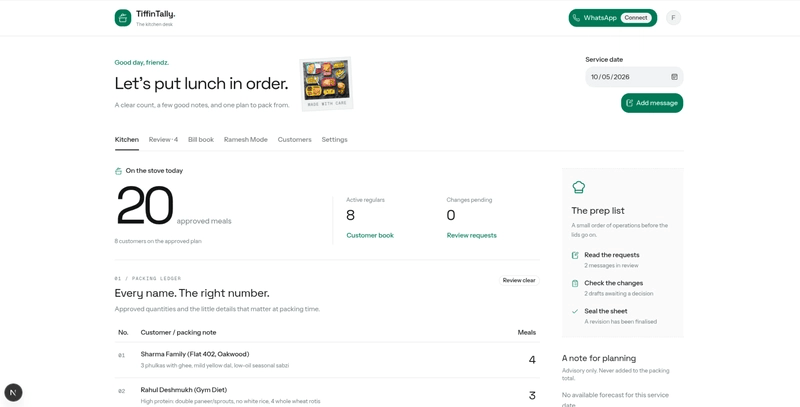800x407 pixels.
Task: Open the calendar picker in Service date
Action: tap(674, 77)
